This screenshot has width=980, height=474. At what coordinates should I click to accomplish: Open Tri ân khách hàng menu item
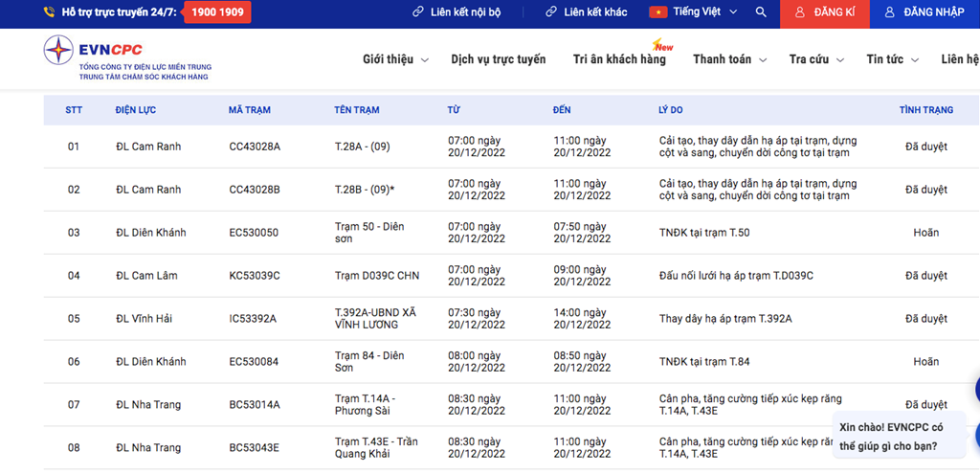coord(619,59)
